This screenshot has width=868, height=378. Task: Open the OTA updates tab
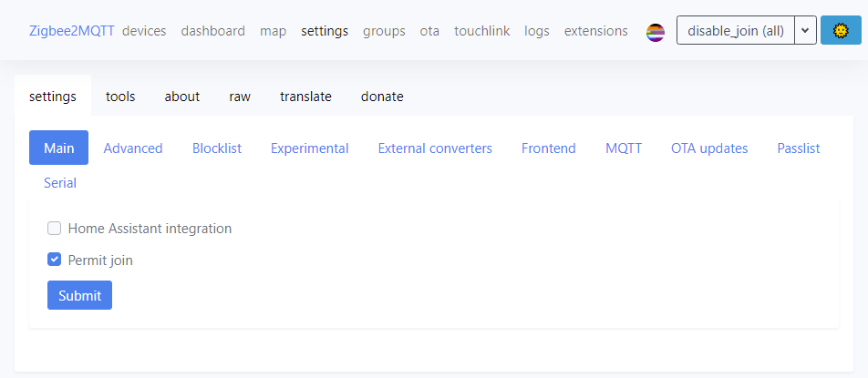[709, 148]
